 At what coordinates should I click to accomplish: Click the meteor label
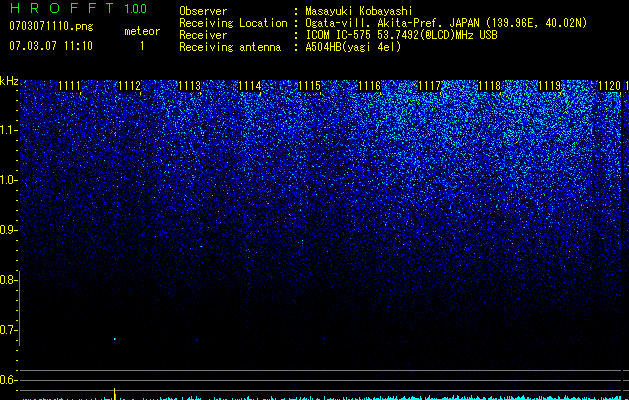(x=142, y=31)
